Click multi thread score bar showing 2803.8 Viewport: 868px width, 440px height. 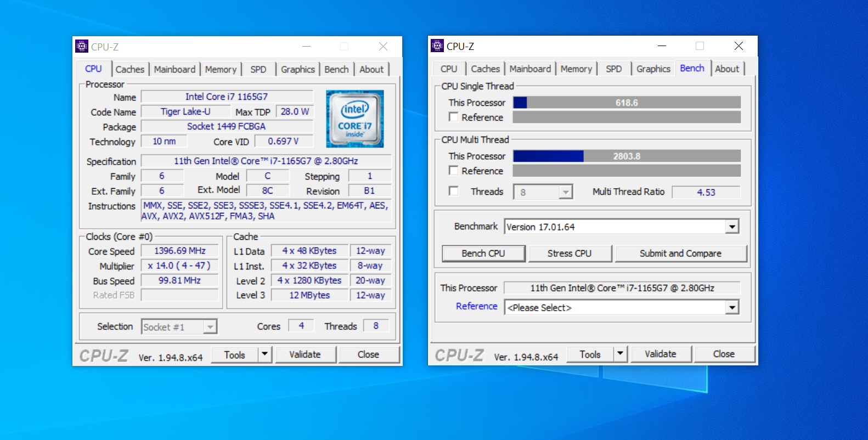click(x=627, y=156)
